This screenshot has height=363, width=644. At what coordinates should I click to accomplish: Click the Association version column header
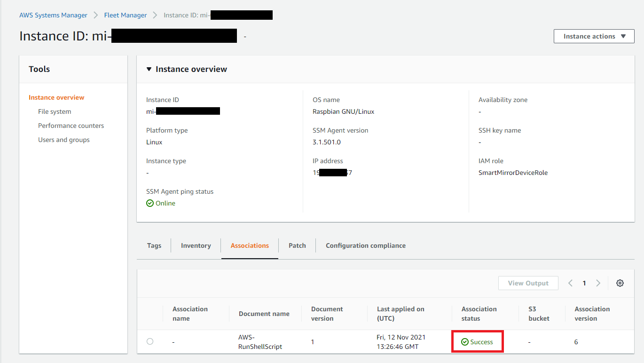[592, 314]
